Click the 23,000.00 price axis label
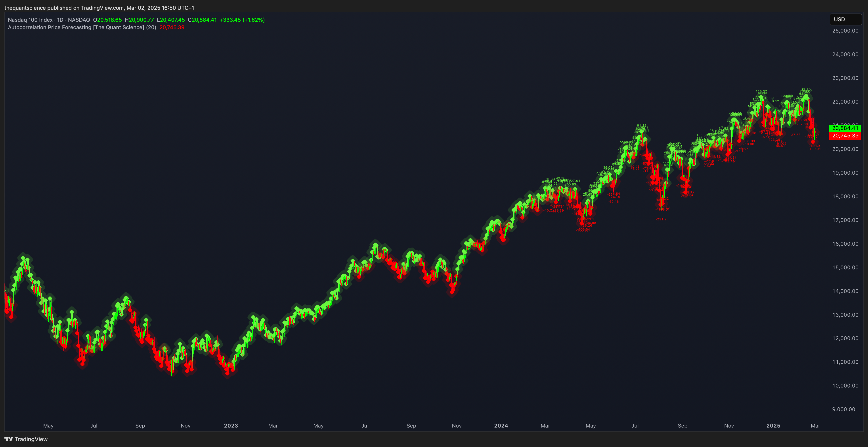Image resolution: width=868 pixels, height=447 pixels. (x=845, y=78)
